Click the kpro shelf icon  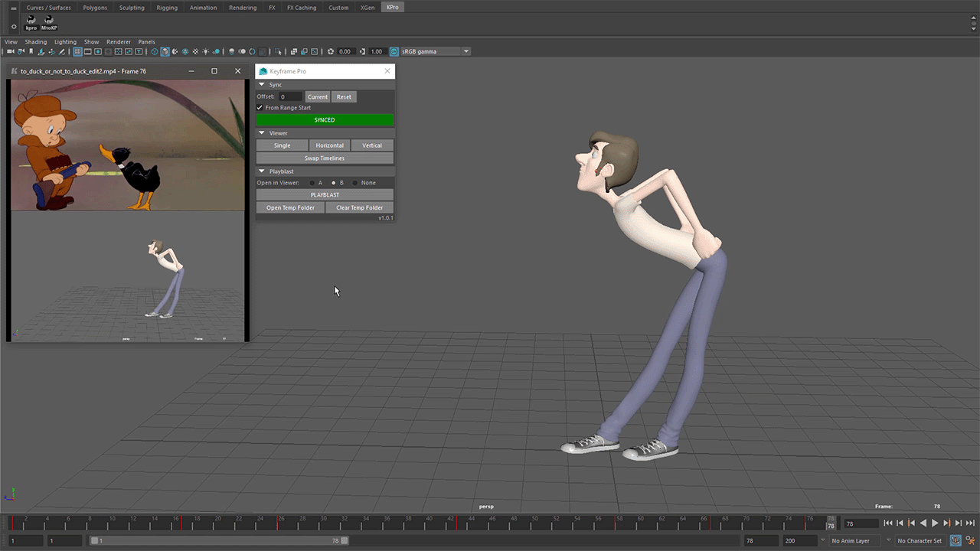tap(31, 21)
